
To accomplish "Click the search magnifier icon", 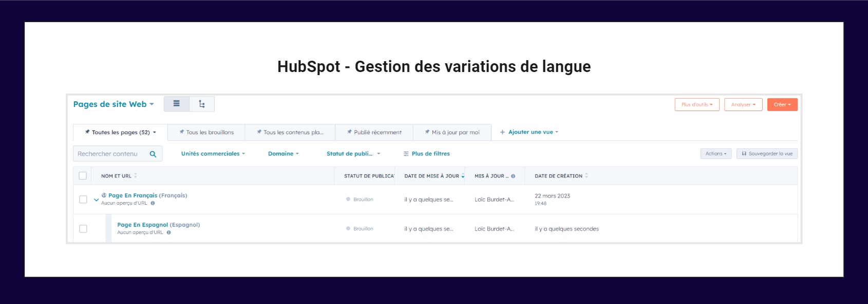I will point(153,154).
